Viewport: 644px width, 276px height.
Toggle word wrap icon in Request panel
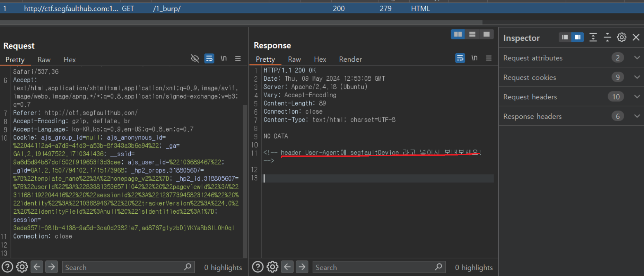(209, 59)
